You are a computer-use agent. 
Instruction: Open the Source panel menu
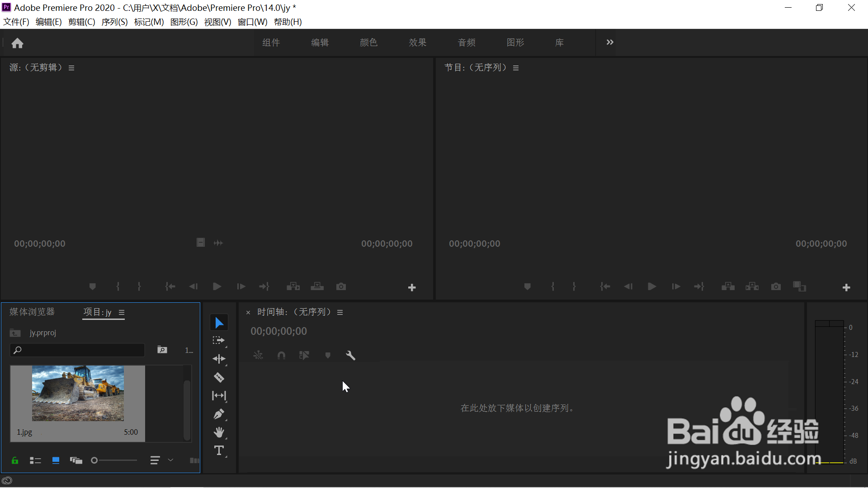[x=71, y=68]
